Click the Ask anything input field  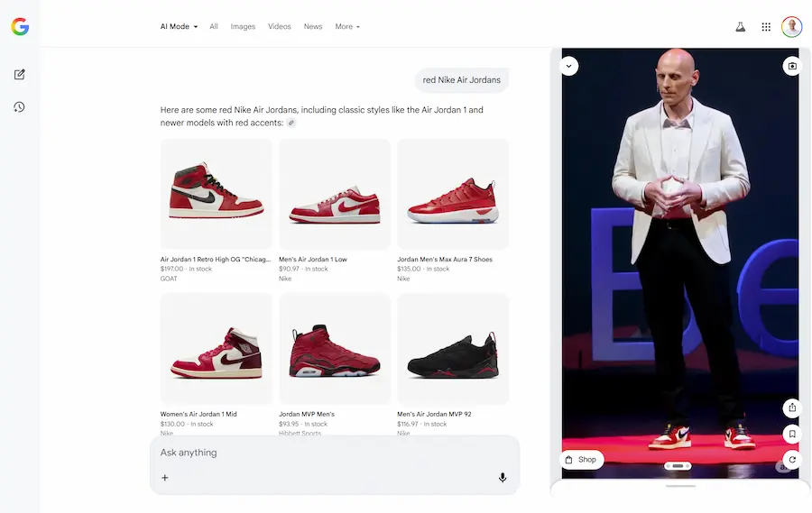pos(325,453)
